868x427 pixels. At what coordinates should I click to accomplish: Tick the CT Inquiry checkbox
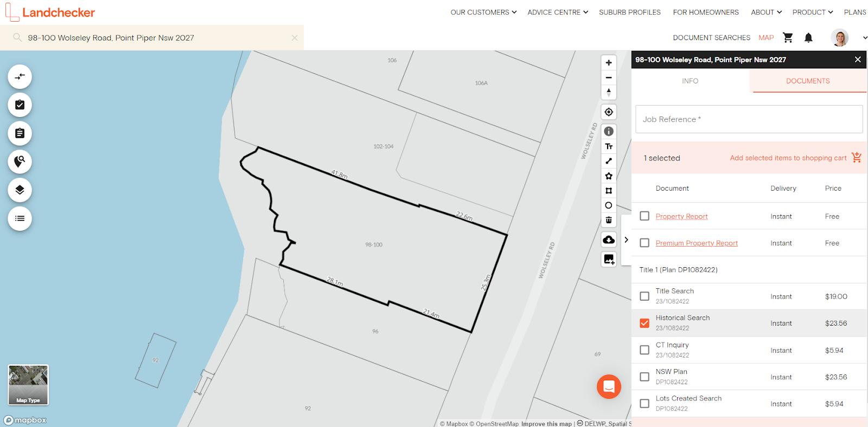644,350
